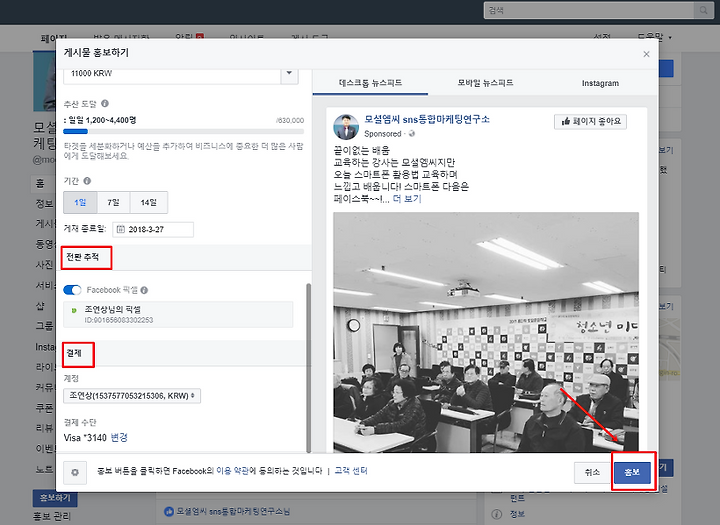Toggle the Facebook 픽셀 switch

[72, 290]
